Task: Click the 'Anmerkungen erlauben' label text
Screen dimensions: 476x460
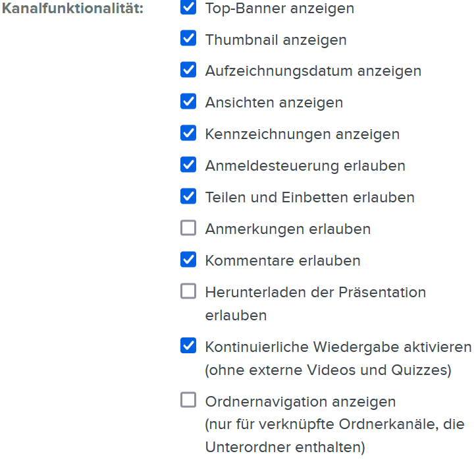Action: coord(288,229)
